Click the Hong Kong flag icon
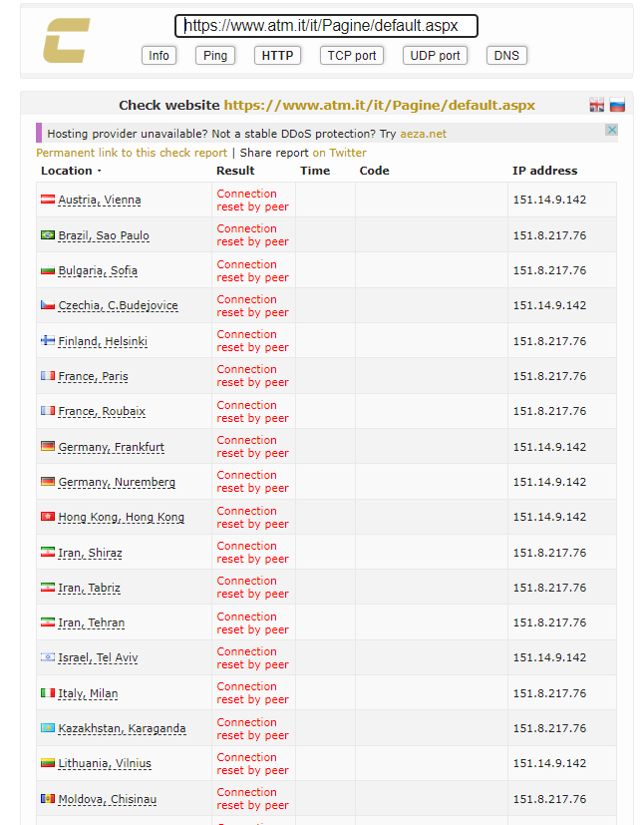Viewport: 644px width, 825px height. 47,517
